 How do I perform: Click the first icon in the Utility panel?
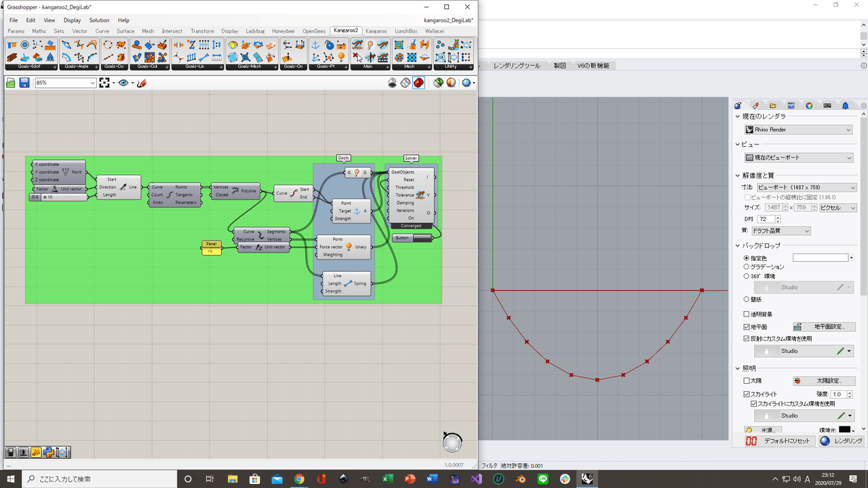(441, 45)
